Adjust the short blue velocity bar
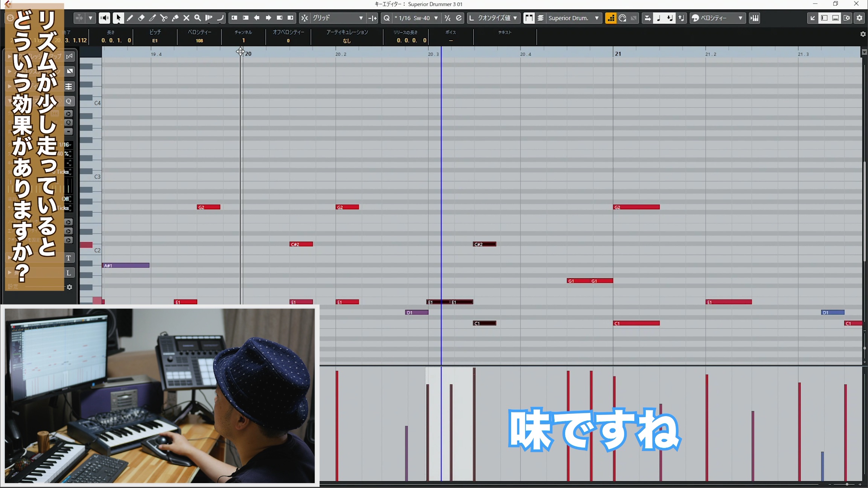Screen dimensions: 868x488 tap(822, 466)
